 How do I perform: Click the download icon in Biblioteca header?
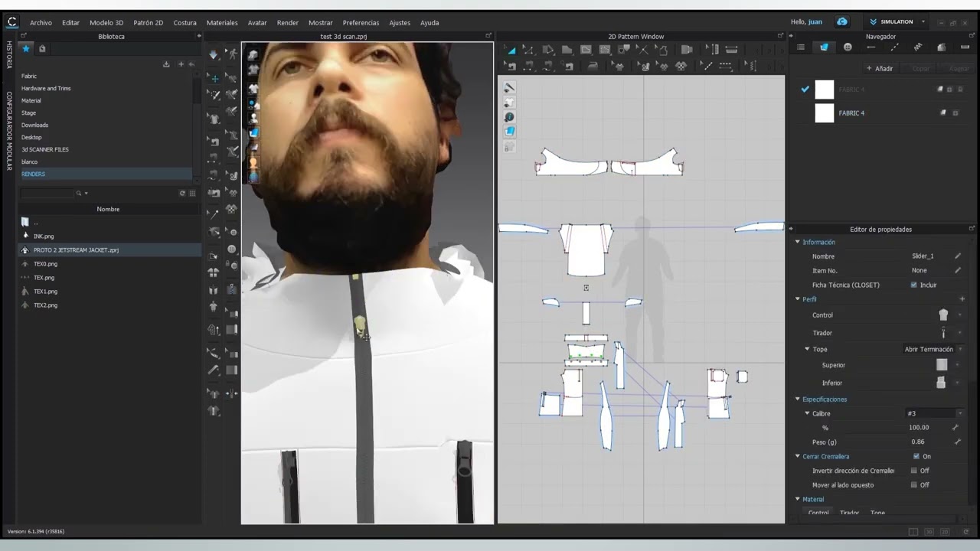(166, 64)
